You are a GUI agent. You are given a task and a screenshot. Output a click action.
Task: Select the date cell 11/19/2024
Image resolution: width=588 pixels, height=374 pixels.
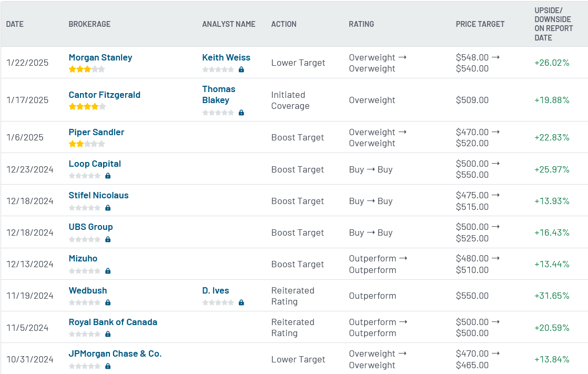[30, 296]
